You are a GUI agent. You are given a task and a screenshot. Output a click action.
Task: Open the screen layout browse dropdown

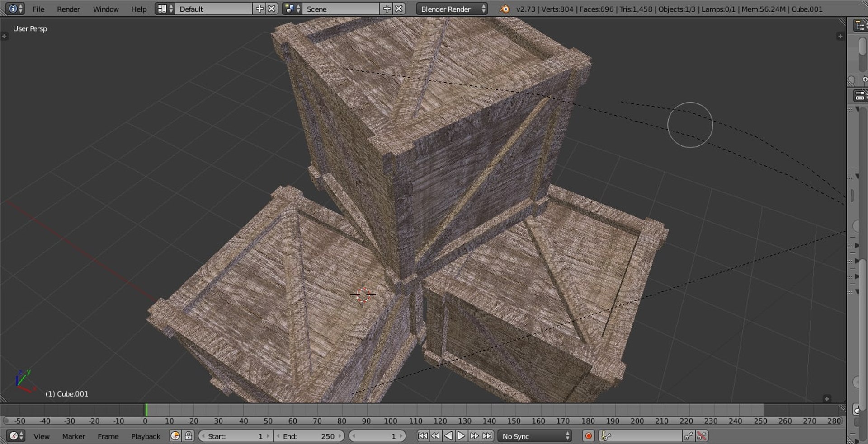pos(165,9)
